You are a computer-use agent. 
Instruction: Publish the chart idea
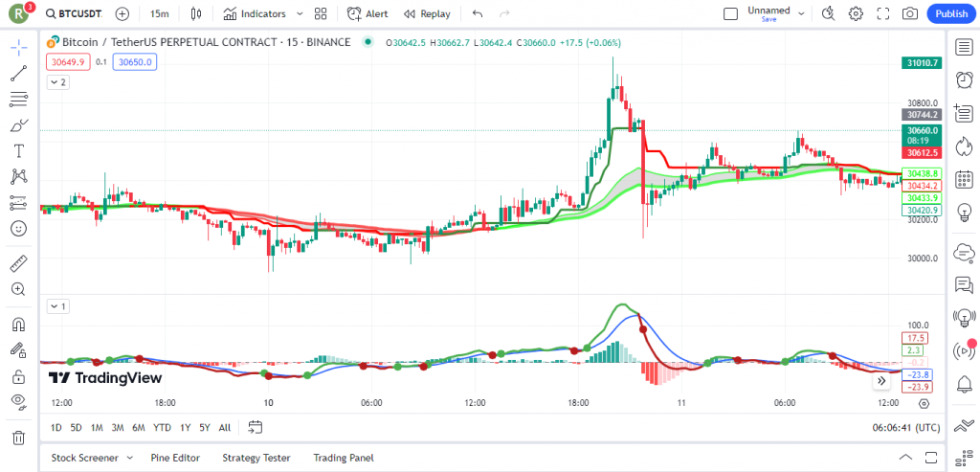pos(951,13)
